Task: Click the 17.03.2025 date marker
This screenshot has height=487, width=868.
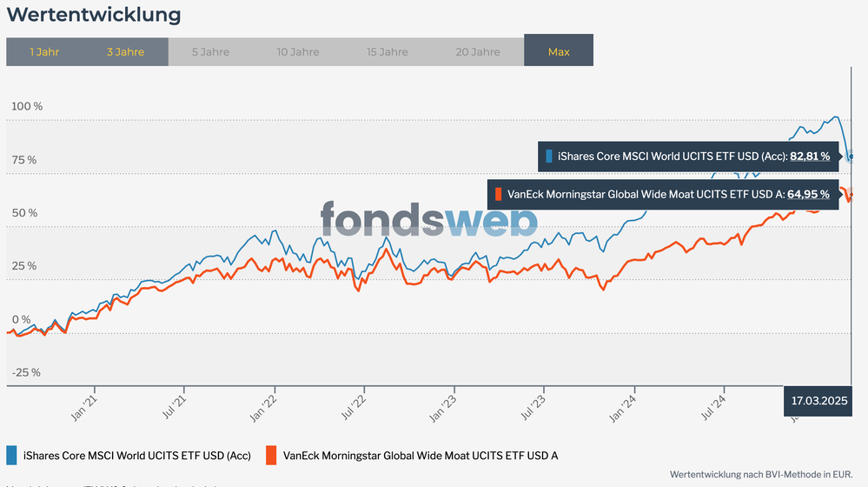Action: click(x=818, y=401)
